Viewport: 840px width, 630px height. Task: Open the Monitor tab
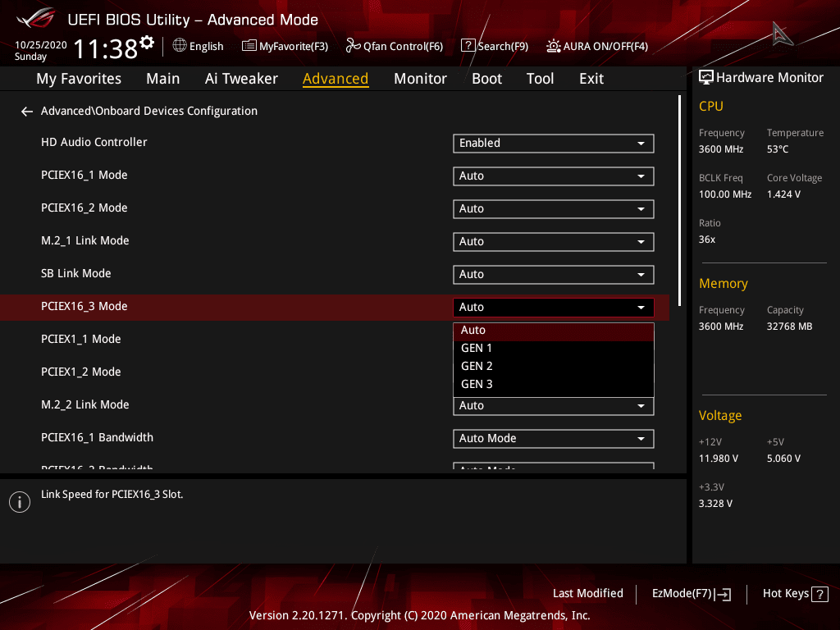click(420, 79)
